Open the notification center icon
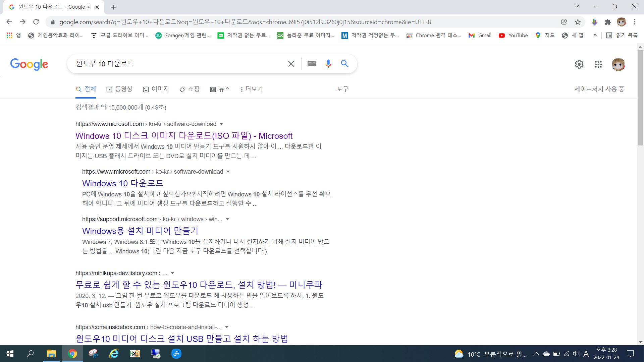Viewport: 644px width, 362px height. tap(630, 354)
